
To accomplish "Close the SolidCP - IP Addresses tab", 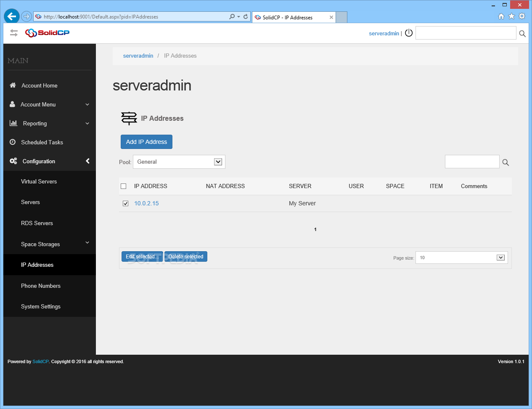I will click(x=331, y=17).
